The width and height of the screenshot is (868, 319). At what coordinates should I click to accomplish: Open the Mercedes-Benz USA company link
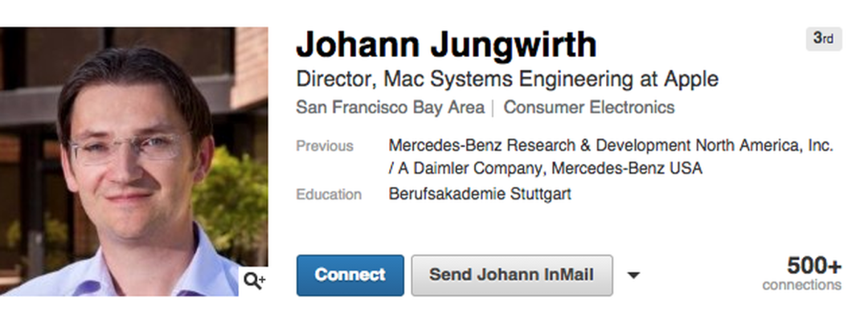tap(627, 169)
